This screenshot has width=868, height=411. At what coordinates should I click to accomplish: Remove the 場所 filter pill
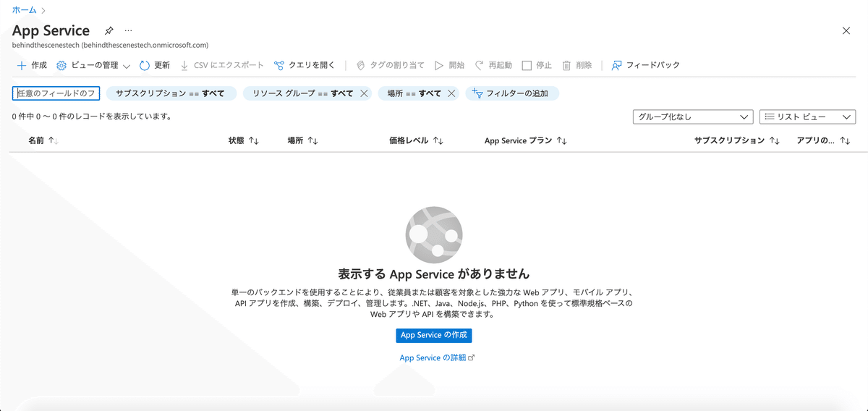tap(451, 93)
